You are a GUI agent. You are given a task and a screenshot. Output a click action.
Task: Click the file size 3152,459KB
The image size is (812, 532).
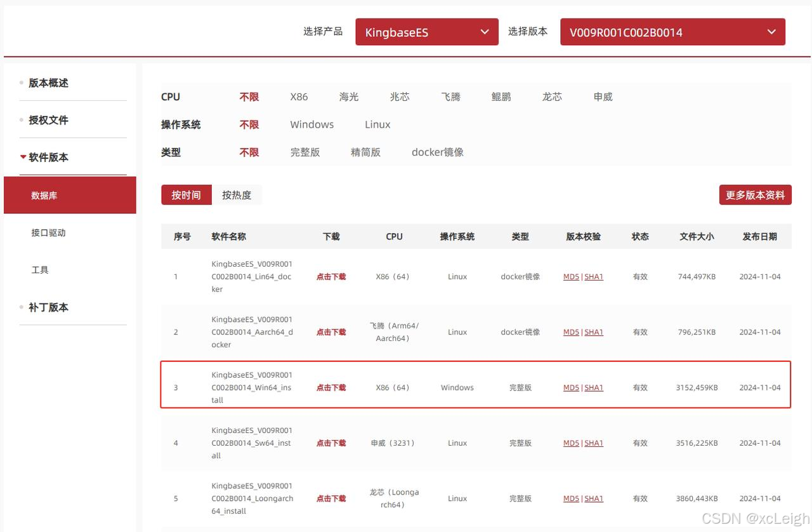pos(697,388)
